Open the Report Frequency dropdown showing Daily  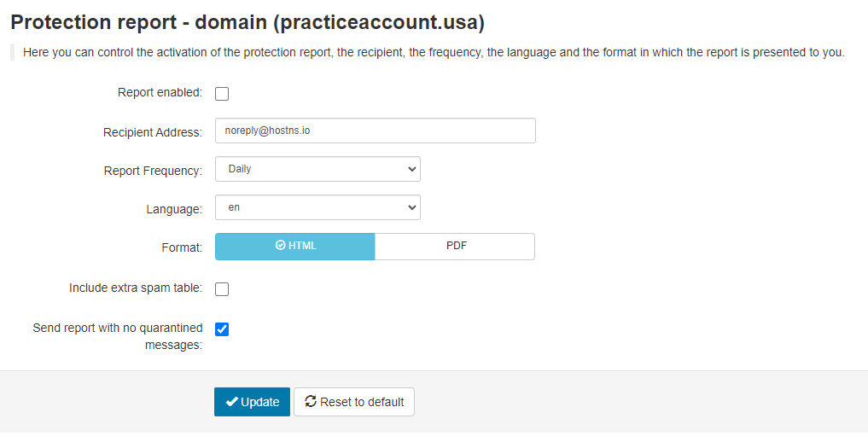click(317, 169)
